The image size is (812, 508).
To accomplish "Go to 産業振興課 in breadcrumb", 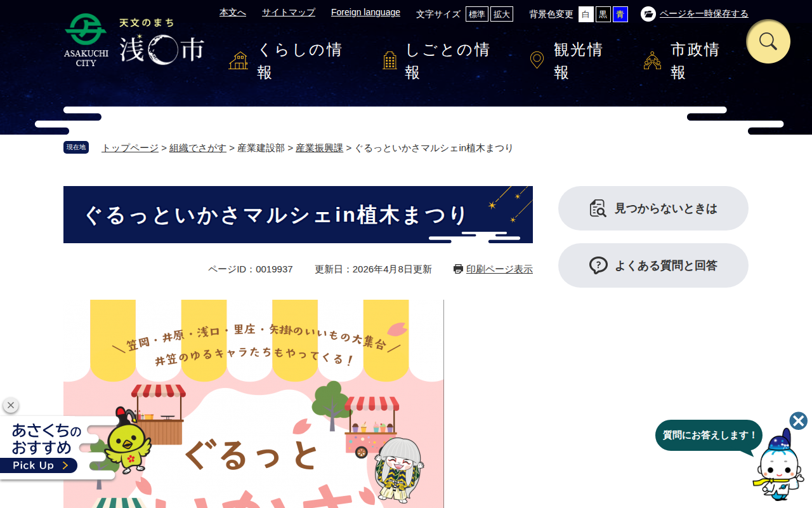I will tap(319, 148).
